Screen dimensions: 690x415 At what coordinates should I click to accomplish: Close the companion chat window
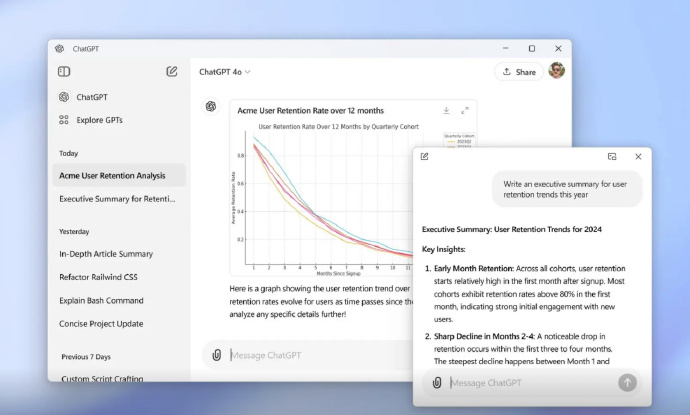[638, 157]
